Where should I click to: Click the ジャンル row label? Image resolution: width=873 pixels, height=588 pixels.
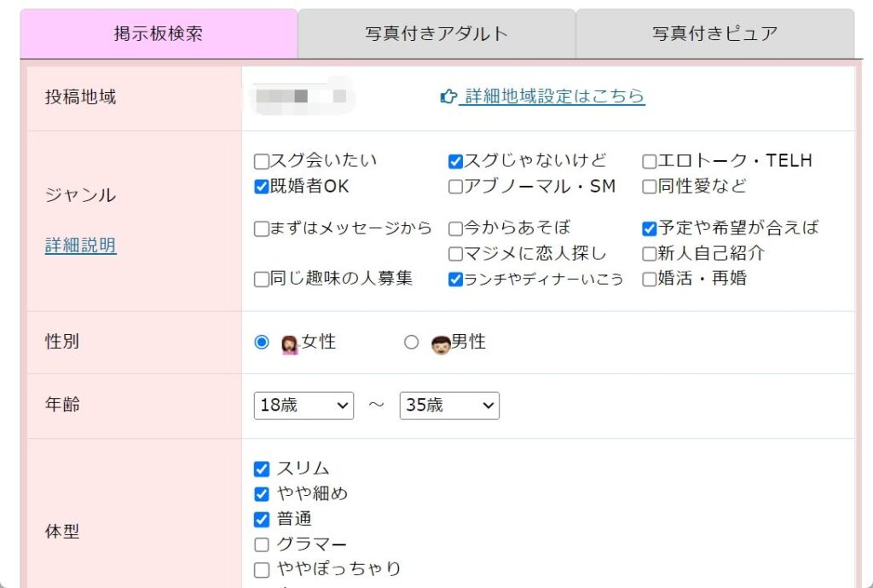81,195
